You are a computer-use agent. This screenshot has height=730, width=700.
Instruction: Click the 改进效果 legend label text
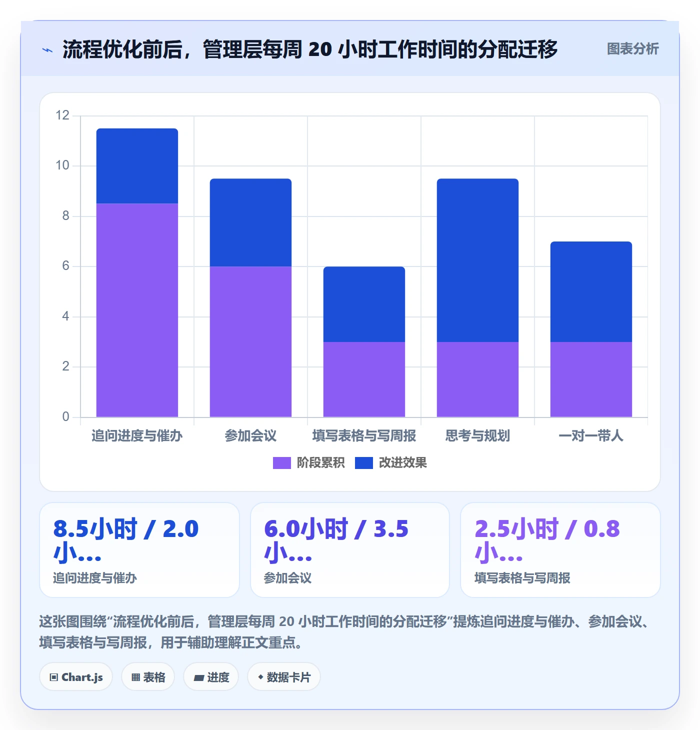pyautogui.click(x=402, y=463)
